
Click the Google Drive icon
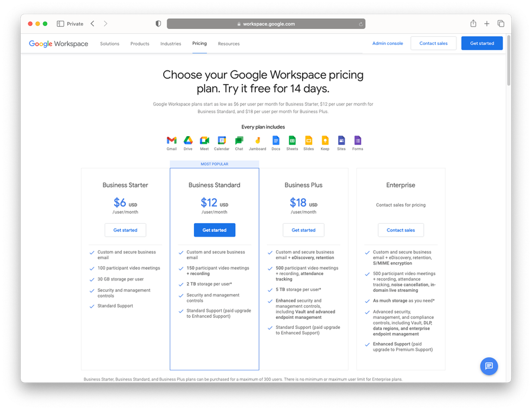pyautogui.click(x=188, y=140)
